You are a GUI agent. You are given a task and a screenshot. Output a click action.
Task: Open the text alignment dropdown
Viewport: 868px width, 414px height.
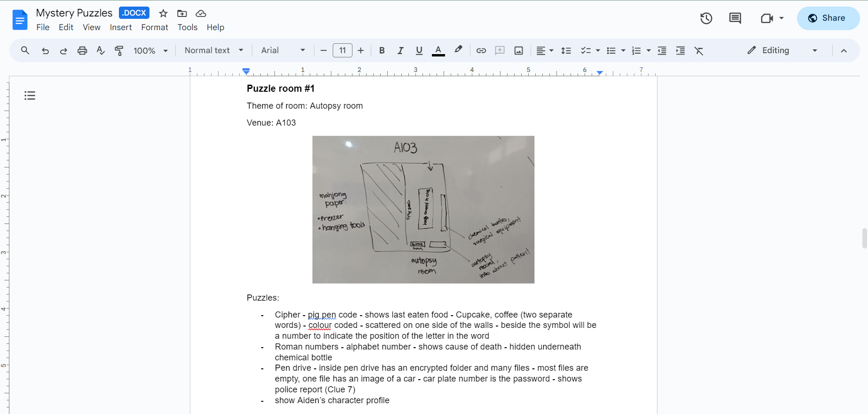tap(545, 50)
